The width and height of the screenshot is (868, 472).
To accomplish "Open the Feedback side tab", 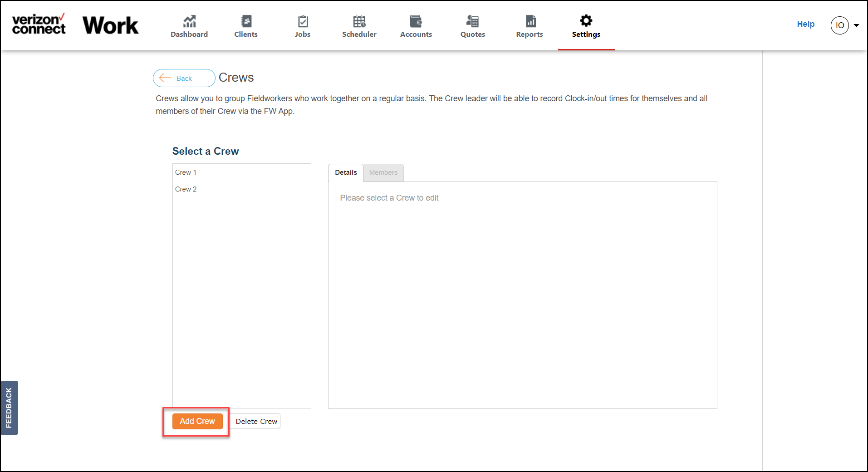I will tap(9, 408).
